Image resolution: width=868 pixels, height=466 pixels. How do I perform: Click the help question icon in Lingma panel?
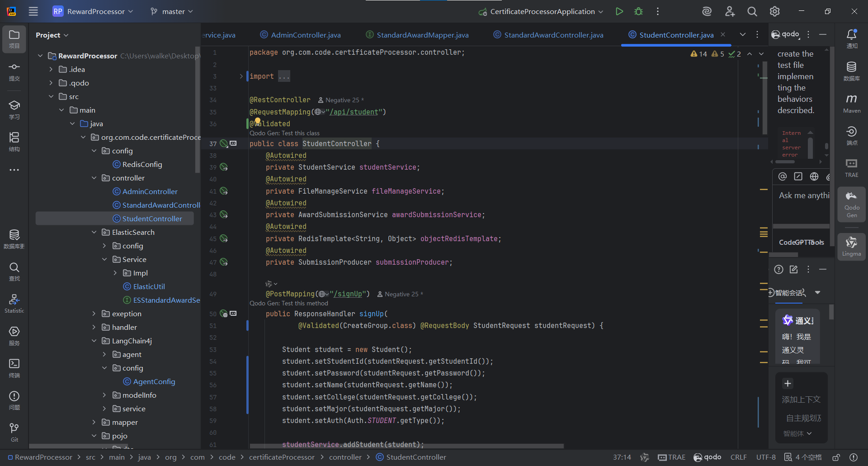tap(778, 269)
